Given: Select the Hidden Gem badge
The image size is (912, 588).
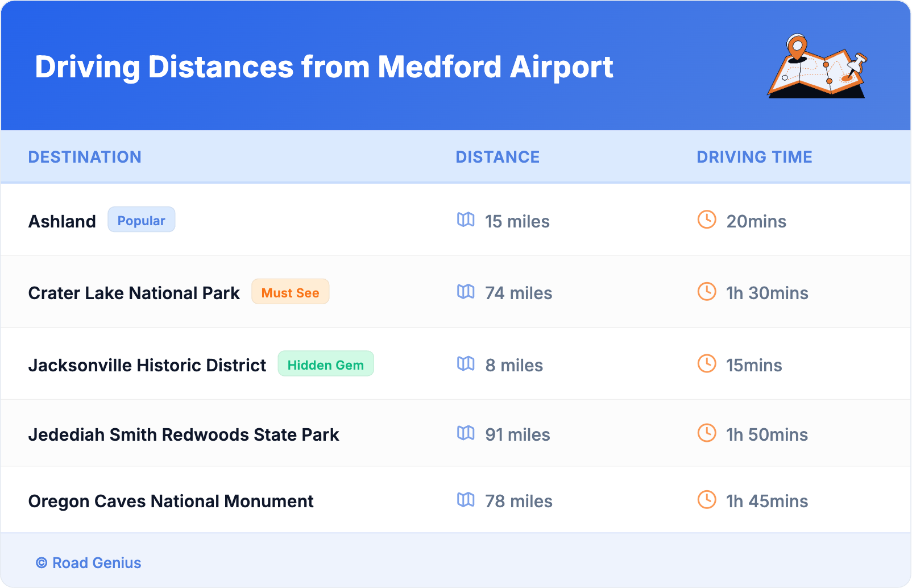Looking at the screenshot, I should click(325, 365).
